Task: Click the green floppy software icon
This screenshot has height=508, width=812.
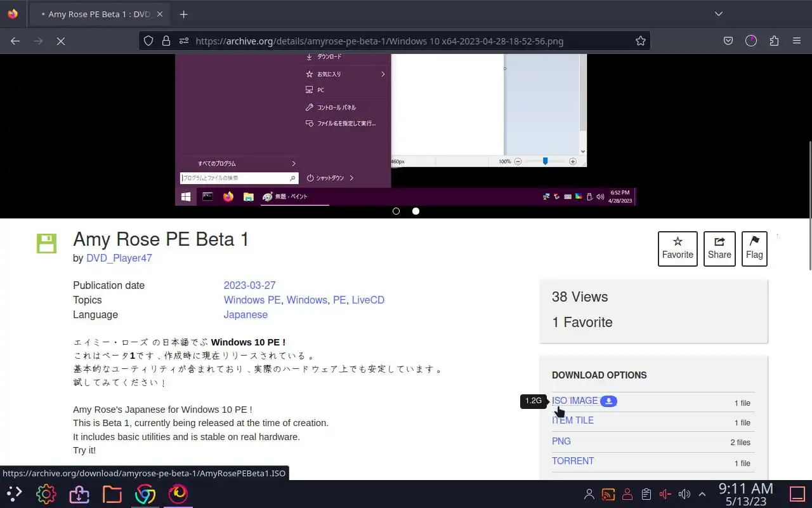Action: coord(46,243)
